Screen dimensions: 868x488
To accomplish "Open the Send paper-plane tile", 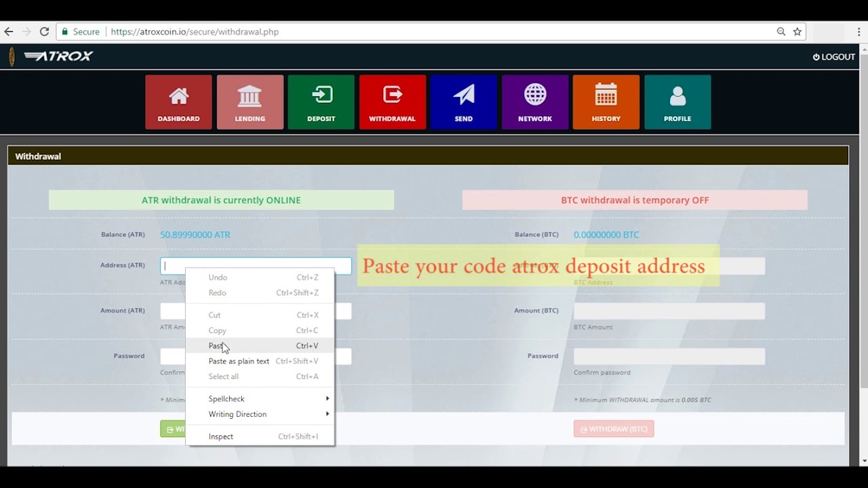I will tap(464, 102).
